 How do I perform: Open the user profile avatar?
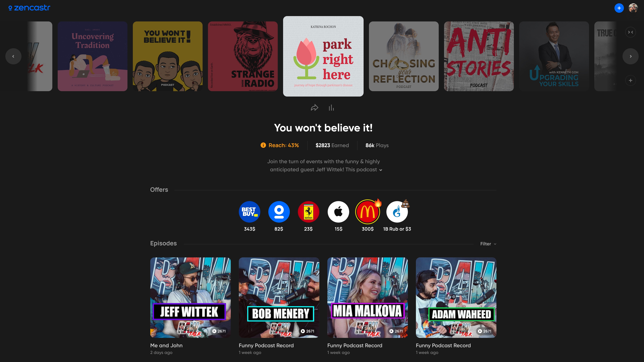pyautogui.click(x=633, y=8)
